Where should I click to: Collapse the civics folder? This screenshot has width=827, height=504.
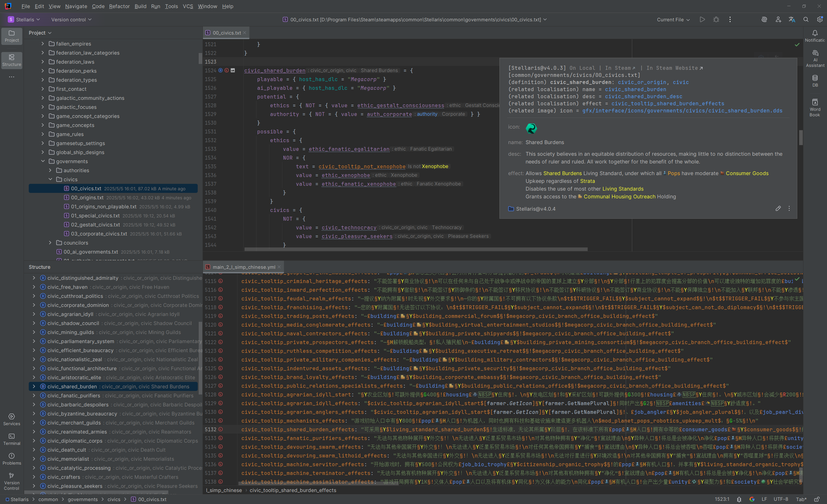[50, 180]
